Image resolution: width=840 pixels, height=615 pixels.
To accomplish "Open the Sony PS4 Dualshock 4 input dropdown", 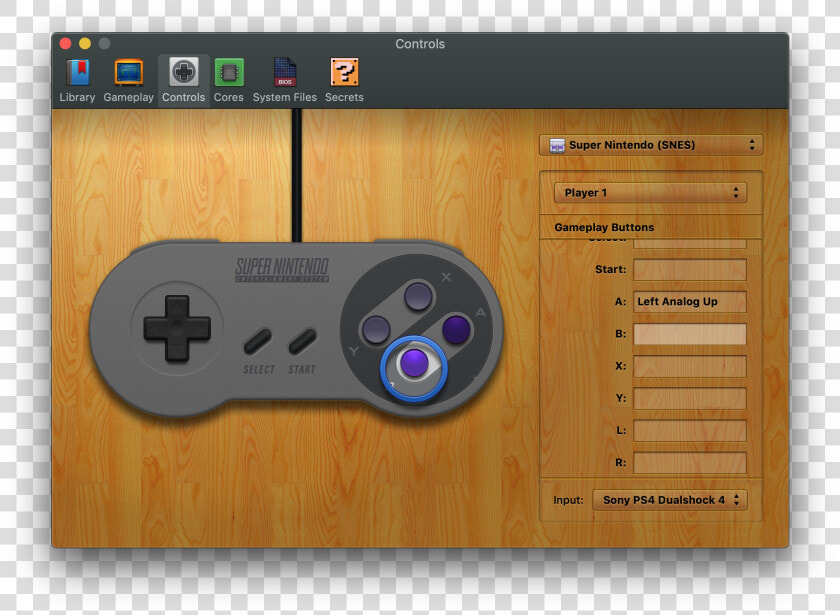I will (x=670, y=500).
